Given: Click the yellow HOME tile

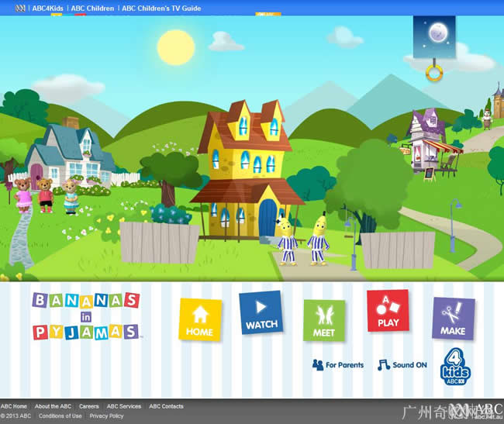Looking at the screenshot, I should (x=200, y=319).
